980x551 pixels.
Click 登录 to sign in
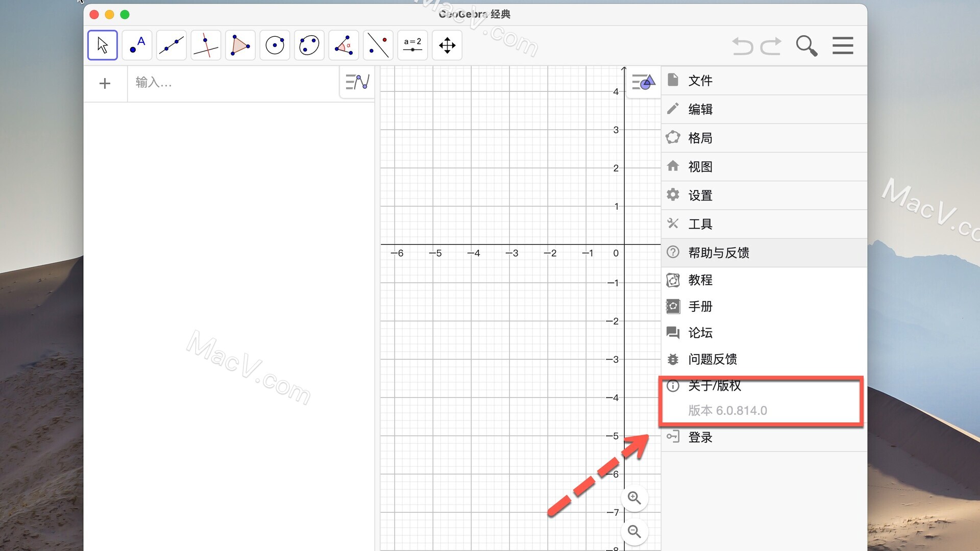pyautogui.click(x=764, y=437)
